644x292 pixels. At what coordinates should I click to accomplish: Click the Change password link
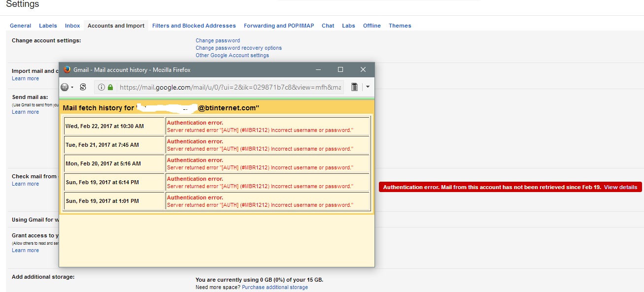coord(218,40)
